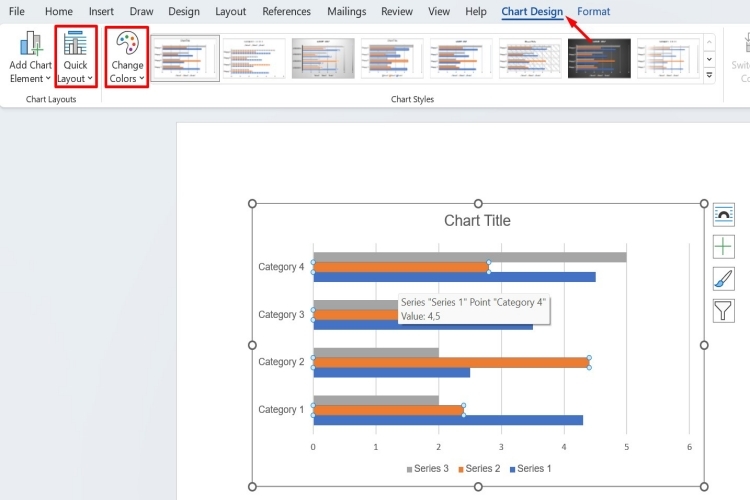Click the horizontal axis value 5

tap(627, 447)
